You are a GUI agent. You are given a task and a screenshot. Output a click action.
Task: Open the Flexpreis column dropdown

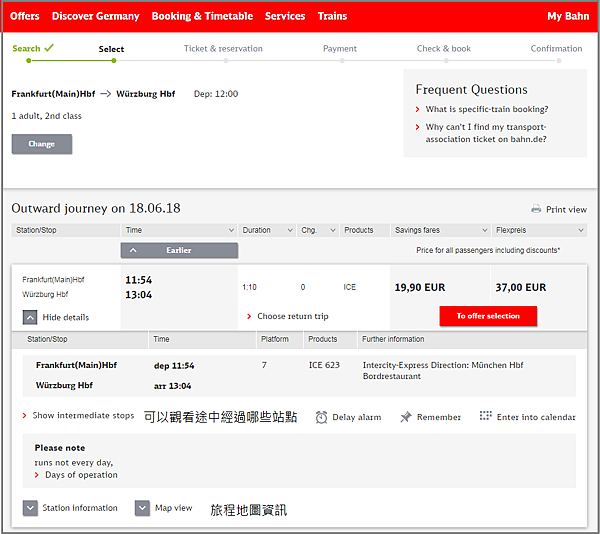[x=581, y=230]
